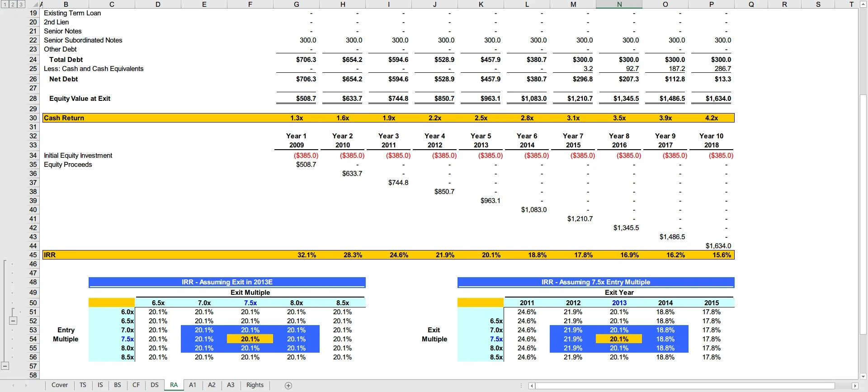Click Existing Term Loan label
The width and height of the screenshot is (868, 392).
[72, 13]
